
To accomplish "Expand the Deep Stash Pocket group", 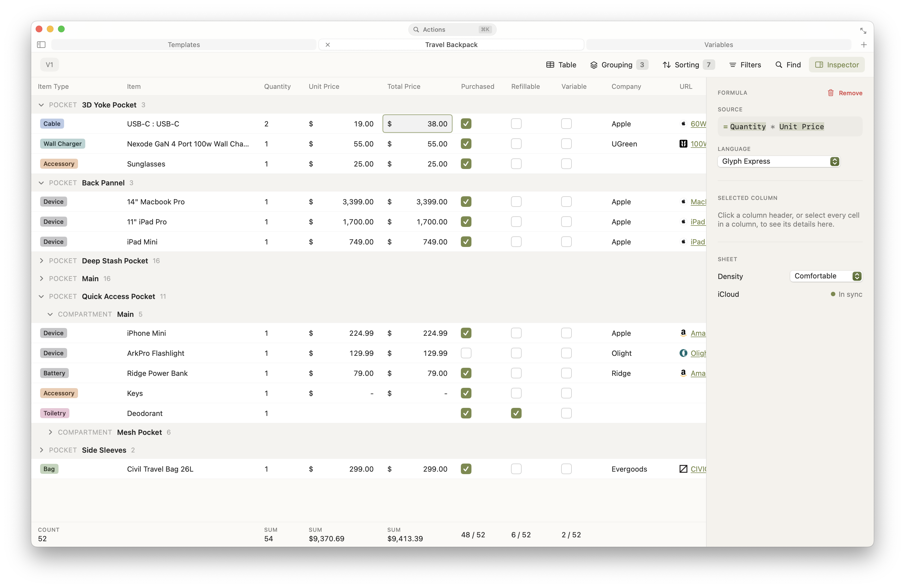I will coord(41,261).
